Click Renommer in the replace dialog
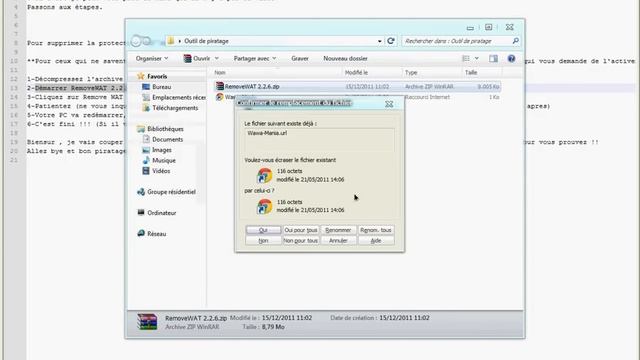The height and width of the screenshot is (360, 640). pos(338,230)
